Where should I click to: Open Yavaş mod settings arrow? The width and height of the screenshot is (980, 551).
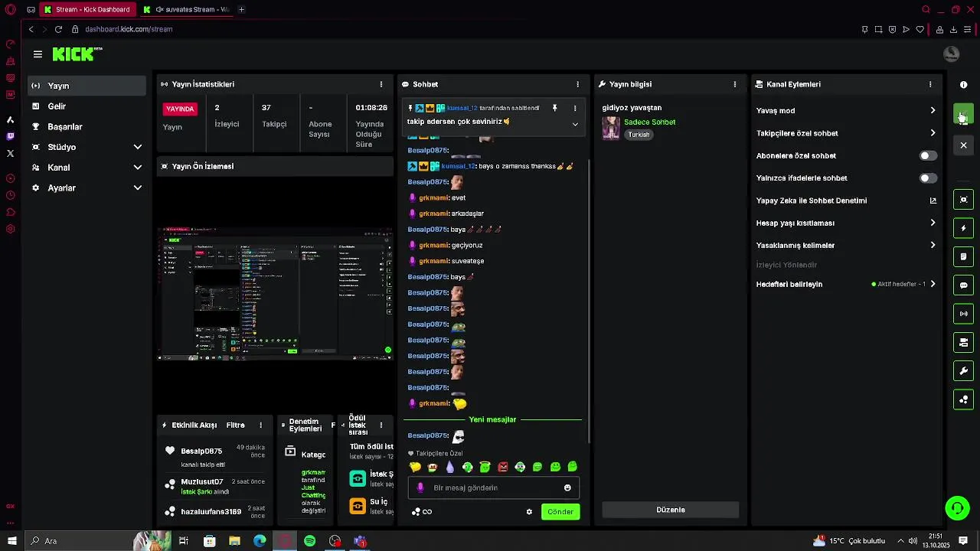click(x=933, y=111)
